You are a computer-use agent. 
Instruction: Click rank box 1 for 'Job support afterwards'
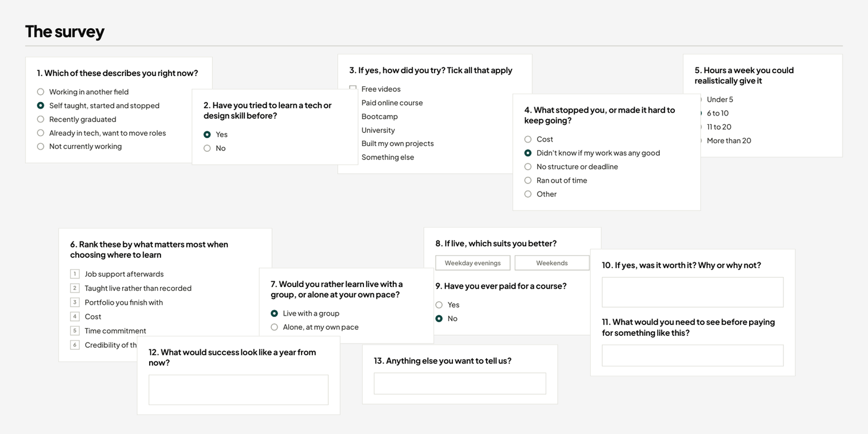click(75, 274)
